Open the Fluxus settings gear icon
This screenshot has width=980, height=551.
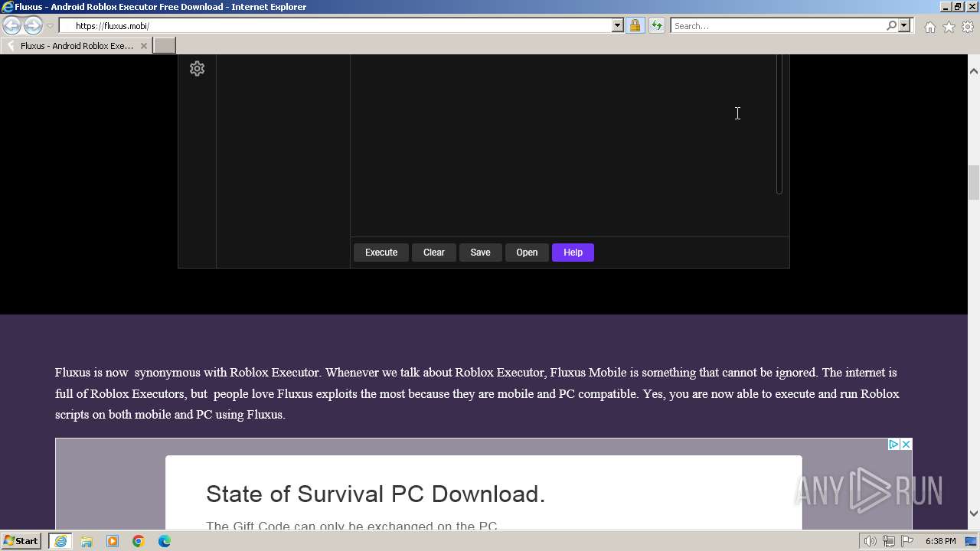click(197, 69)
